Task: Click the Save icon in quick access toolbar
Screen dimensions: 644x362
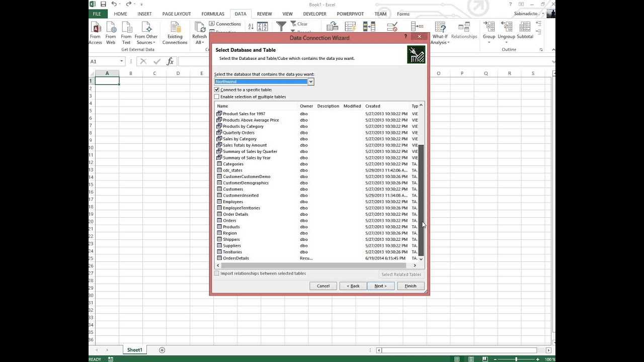Action: coord(103,4)
